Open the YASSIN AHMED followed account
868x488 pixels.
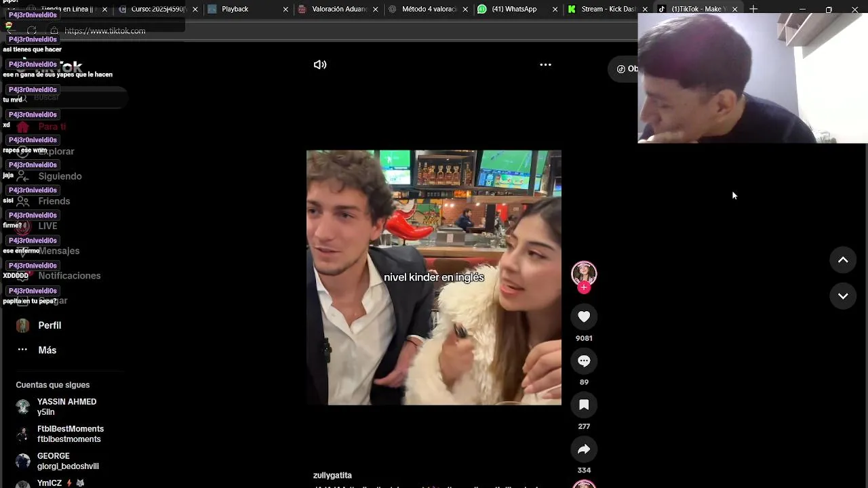click(66, 407)
